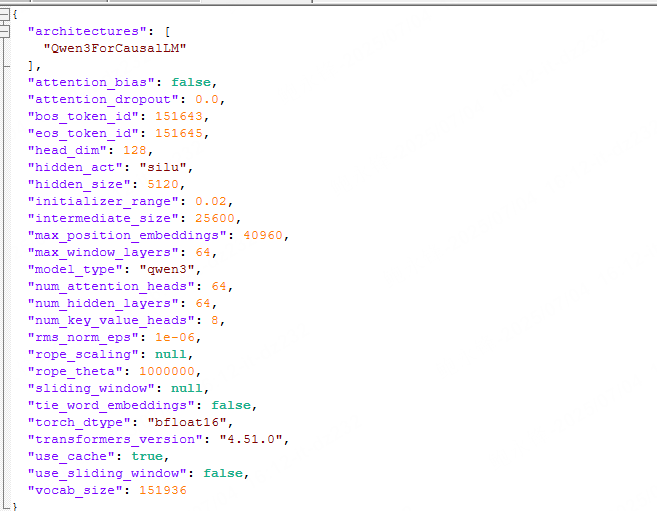Click the "hidden_act" key
The width and height of the screenshot is (657, 511).
coord(75,168)
